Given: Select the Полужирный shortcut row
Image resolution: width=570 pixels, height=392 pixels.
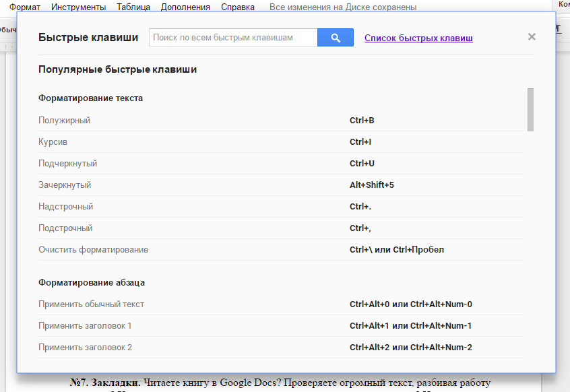Looking at the screenshot, I should [x=281, y=121].
